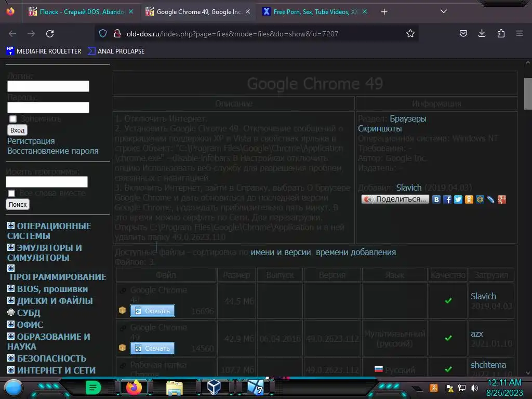The width and height of the screenshot is (532, 399).
Task: Launch green notes app in taskbar
Action: 93,388
